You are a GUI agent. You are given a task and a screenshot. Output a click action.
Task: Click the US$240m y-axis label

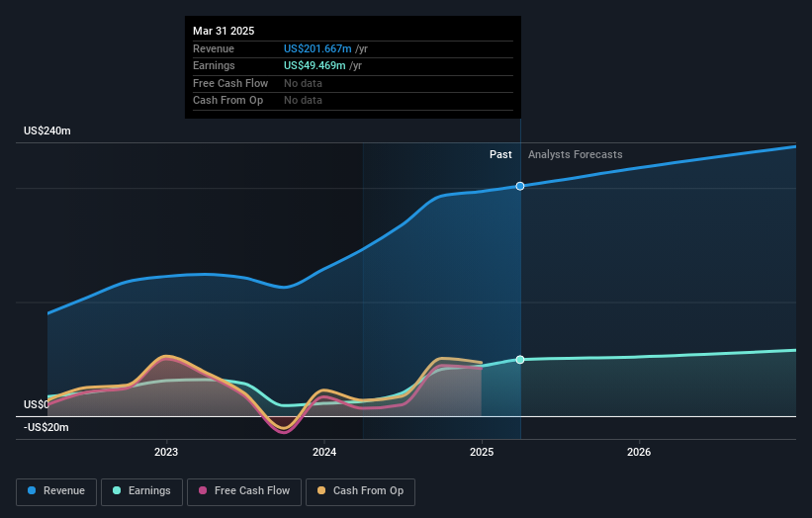47,130
